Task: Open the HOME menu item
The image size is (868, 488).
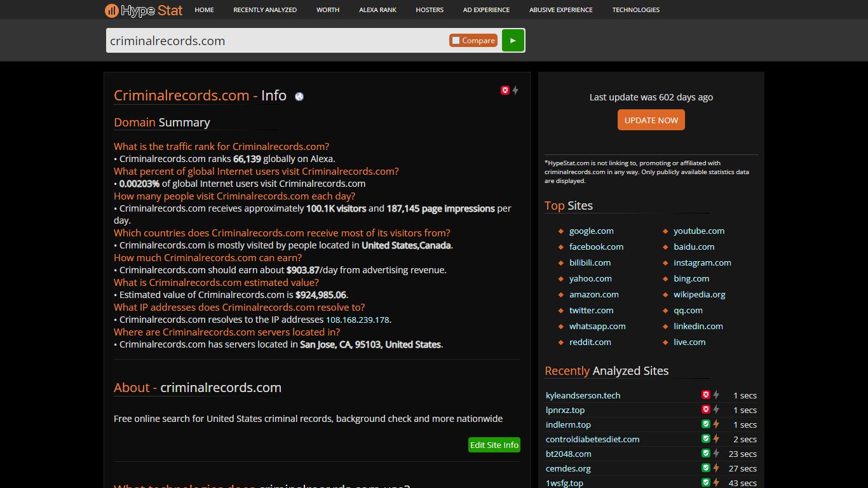Action: tap(204, 10)
